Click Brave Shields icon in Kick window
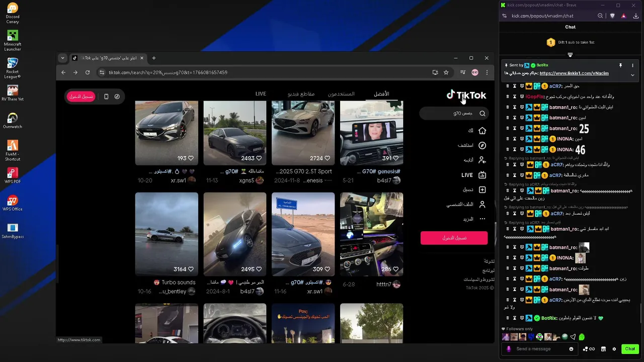The height and width of the screenshot is (362, 644). [x=612, y=16]
